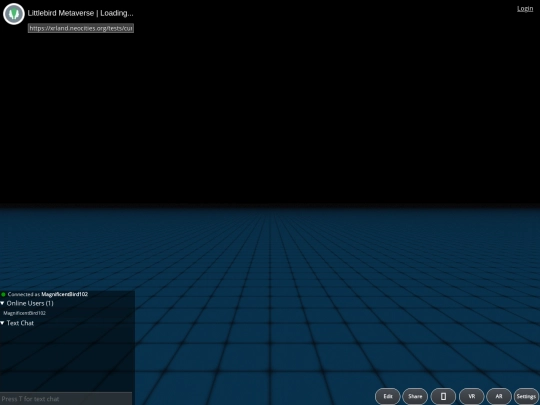Toggle the mobile phone view icon
The image size is (540, 405).
coord(443,396)
